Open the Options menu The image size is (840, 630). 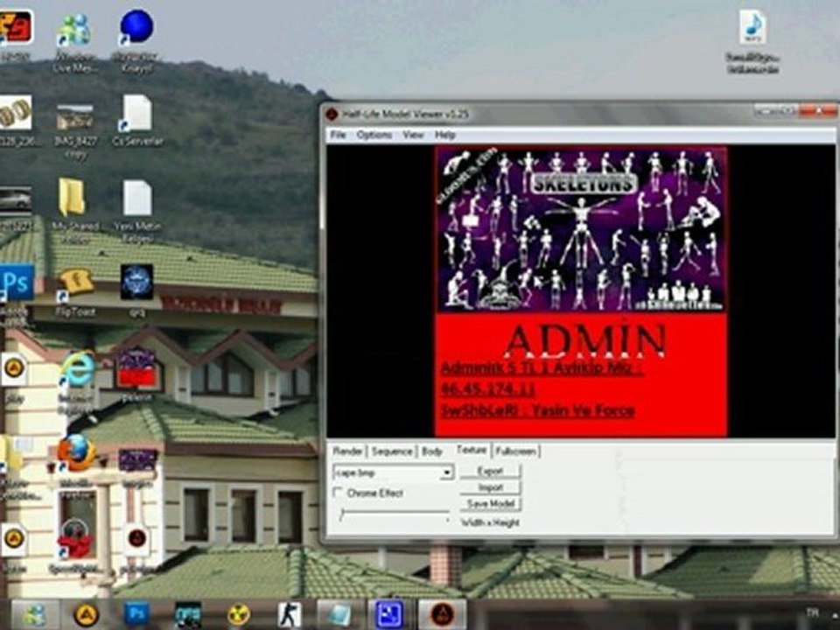pos(374,135)
